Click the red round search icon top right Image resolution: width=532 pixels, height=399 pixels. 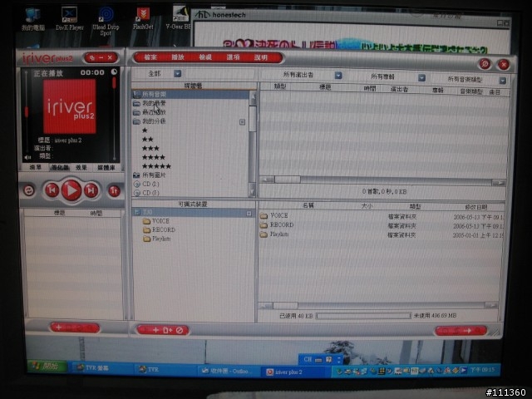click(485, 64)
